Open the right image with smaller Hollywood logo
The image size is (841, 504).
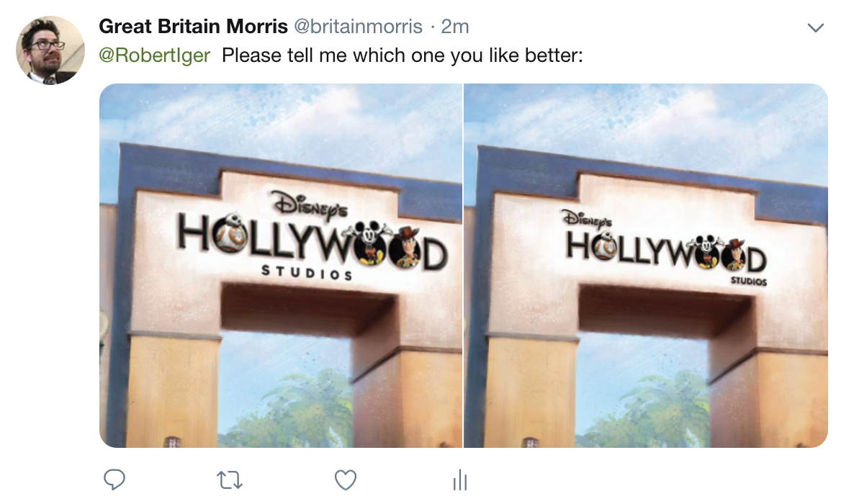(x=646, y=266)
